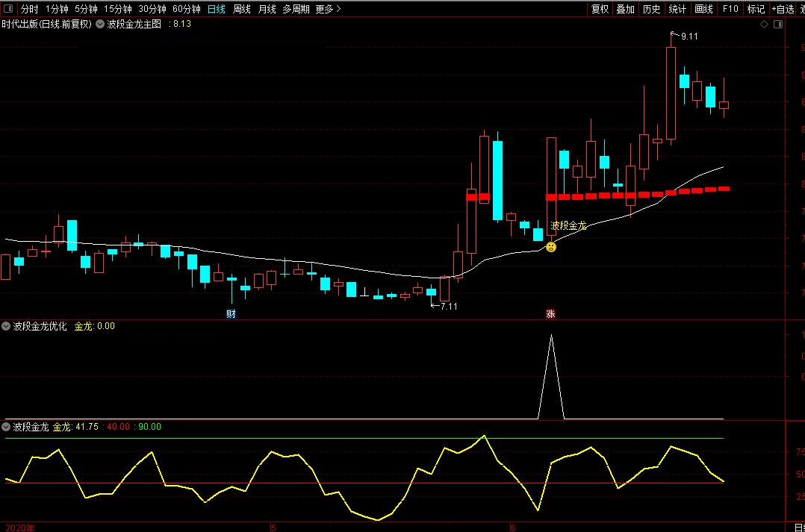
Task: Click the 复权 button
Action: coord(600,9)
